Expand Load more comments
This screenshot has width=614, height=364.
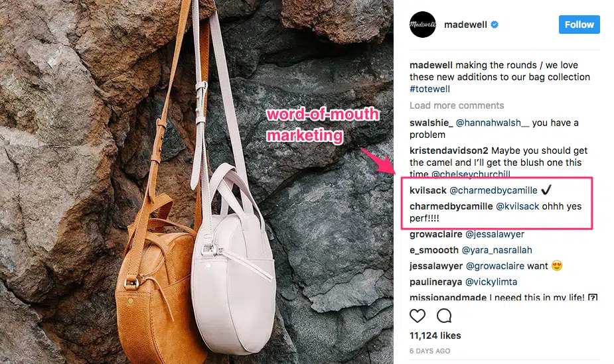[x=457, y=105]
